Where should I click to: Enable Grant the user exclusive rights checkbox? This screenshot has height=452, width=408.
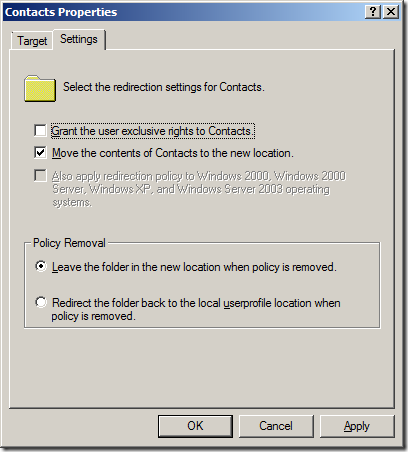[x=40, y=130]
